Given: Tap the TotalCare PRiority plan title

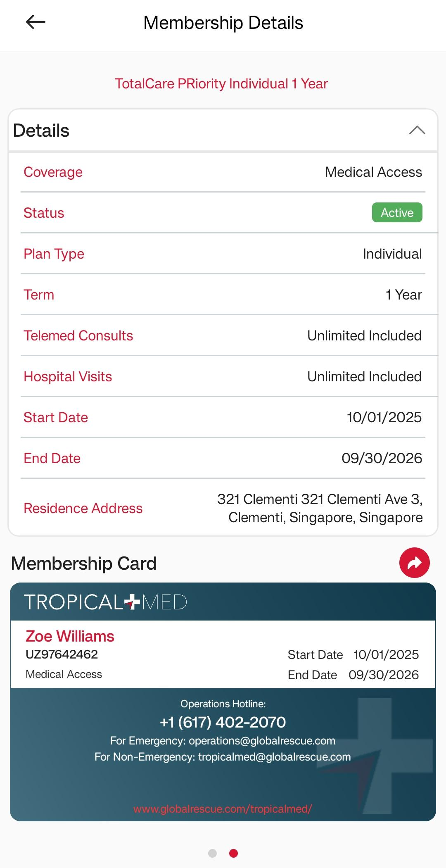Looking at the screenshot, I should coord(221,84).
